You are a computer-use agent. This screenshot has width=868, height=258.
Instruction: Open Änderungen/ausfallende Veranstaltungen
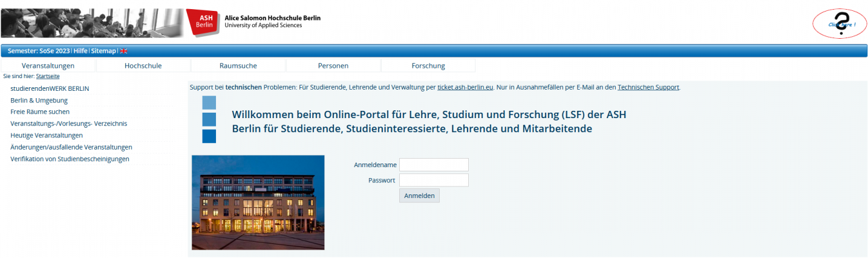click(x=71, y=147)
